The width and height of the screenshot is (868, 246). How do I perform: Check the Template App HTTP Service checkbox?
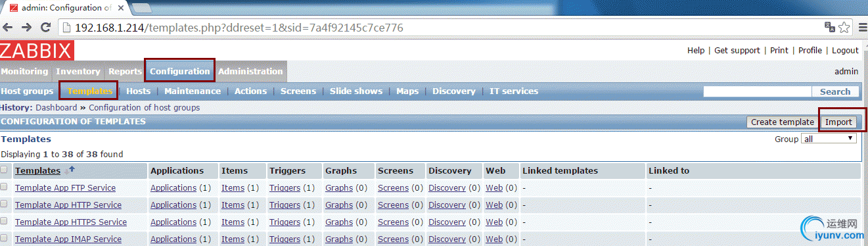point(4,204)
